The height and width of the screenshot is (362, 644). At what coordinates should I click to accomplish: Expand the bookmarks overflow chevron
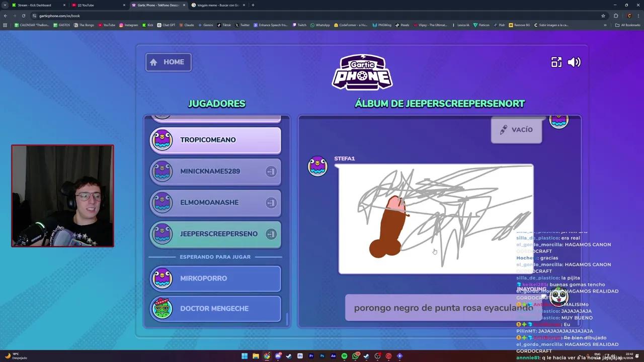tap(605, 25)
